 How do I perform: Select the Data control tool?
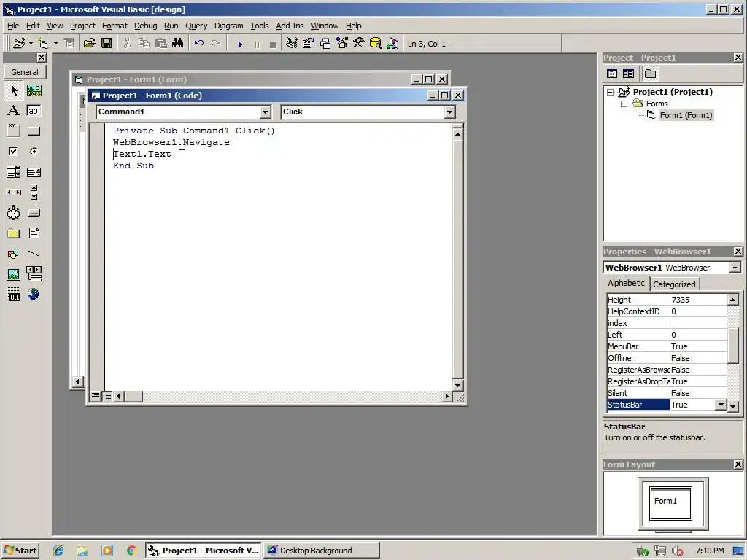click(34, 274)
